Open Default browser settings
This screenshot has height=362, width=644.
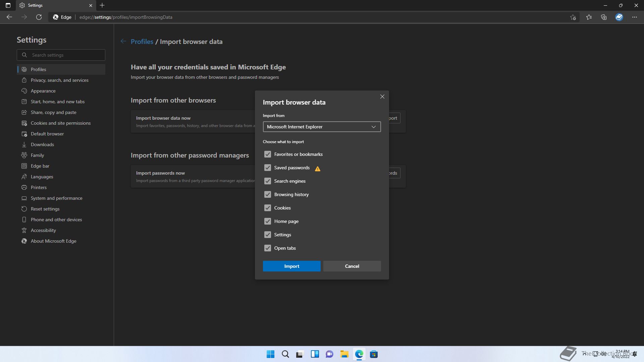click(61, 134)
